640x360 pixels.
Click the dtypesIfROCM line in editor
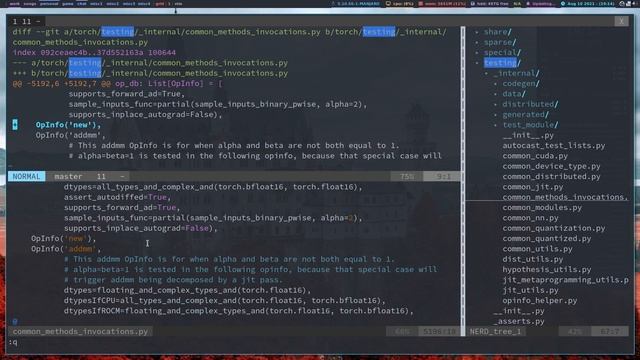point(238,311)
